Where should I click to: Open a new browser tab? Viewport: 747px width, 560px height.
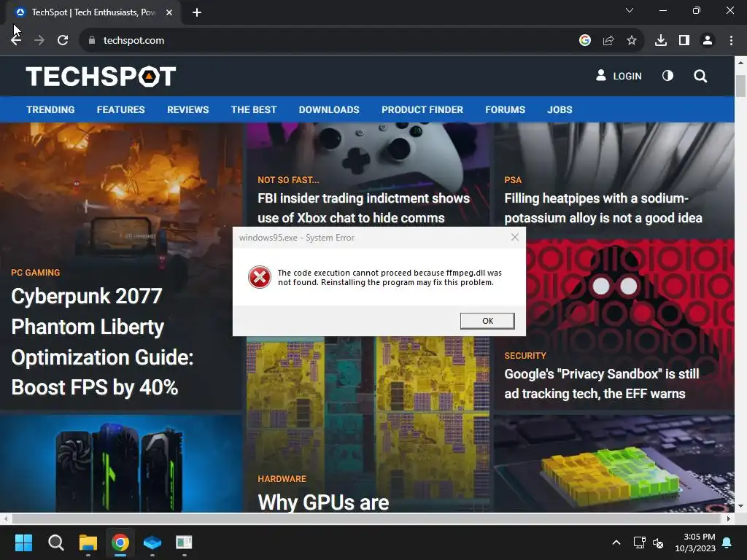click(x=197, y=12)
